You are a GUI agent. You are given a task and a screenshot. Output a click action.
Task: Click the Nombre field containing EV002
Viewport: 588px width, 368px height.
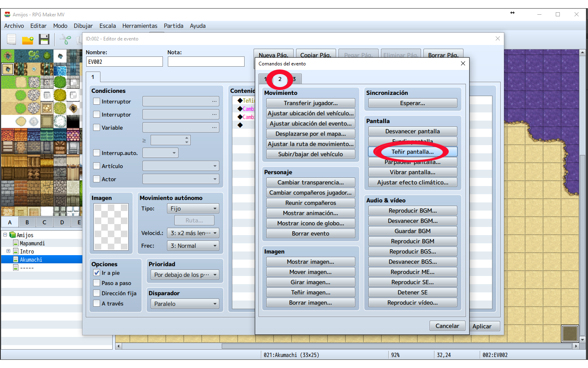(x=124, y=62)
